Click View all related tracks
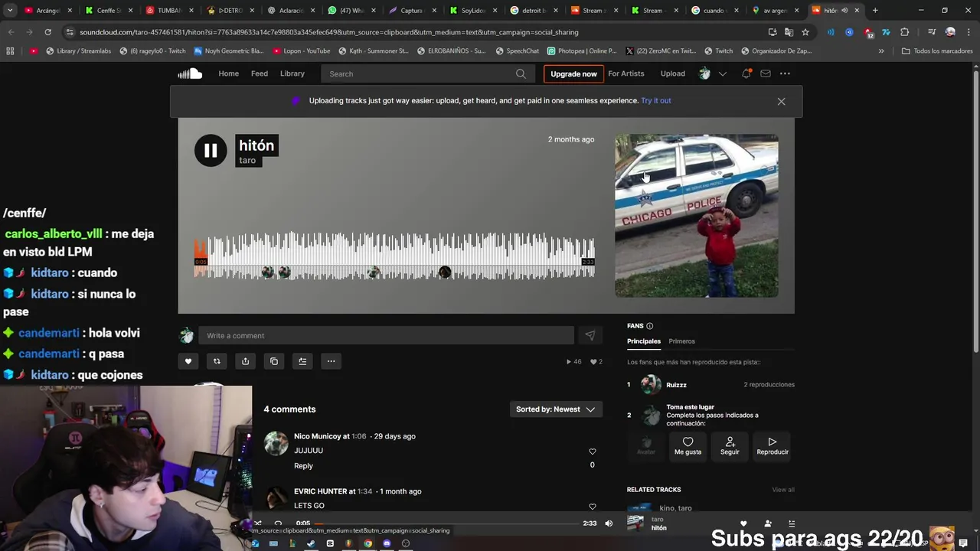 click(x=783, y=490)
